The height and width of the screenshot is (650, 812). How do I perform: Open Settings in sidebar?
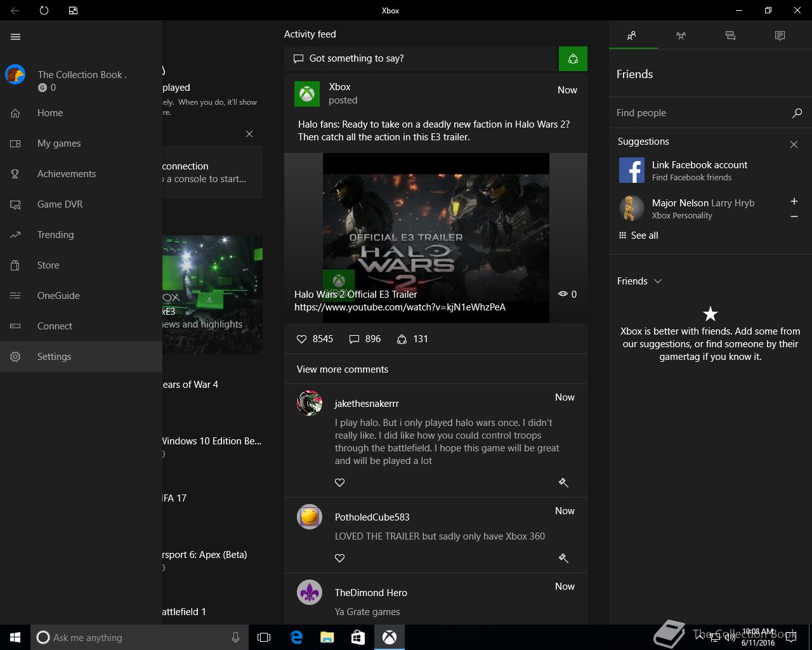(81, 357)
